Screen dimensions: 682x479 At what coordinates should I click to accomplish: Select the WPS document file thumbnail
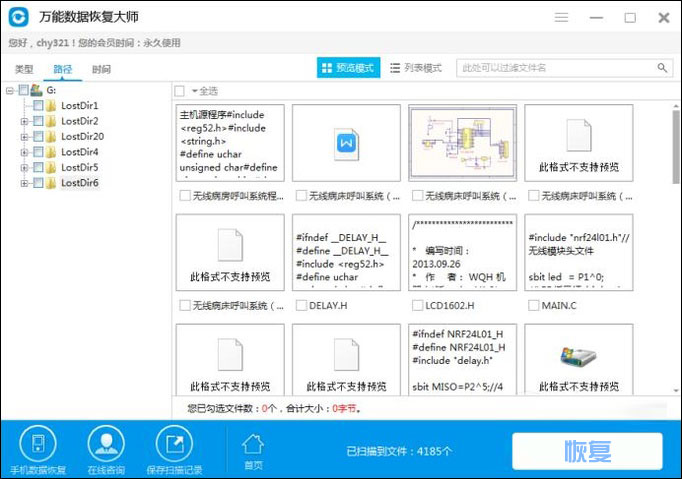(x=345, y=143)
